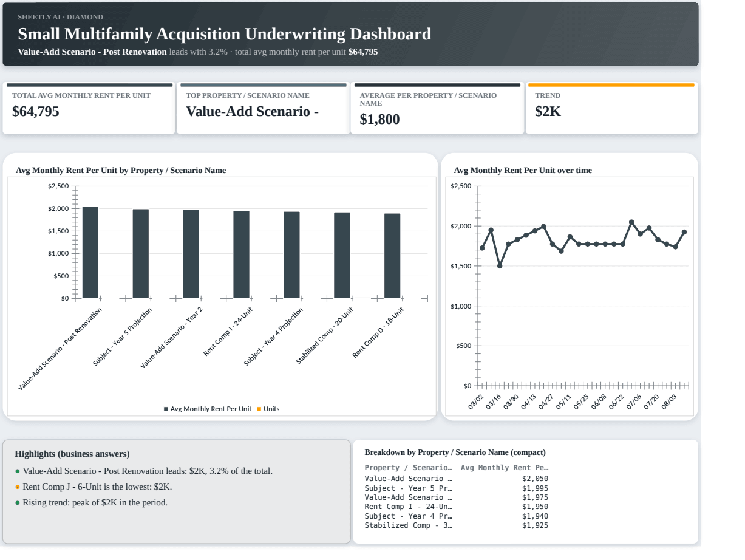Click the Stabilized Comp - 30-Unit bar
Viewport: 745px width, 560px height.
pos(342,256)
